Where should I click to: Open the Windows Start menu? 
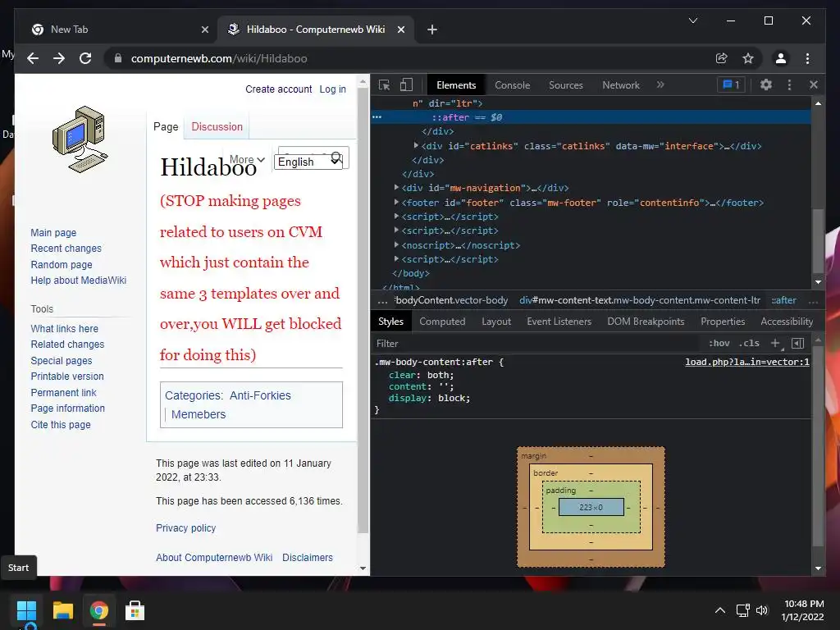coord(26,610)
